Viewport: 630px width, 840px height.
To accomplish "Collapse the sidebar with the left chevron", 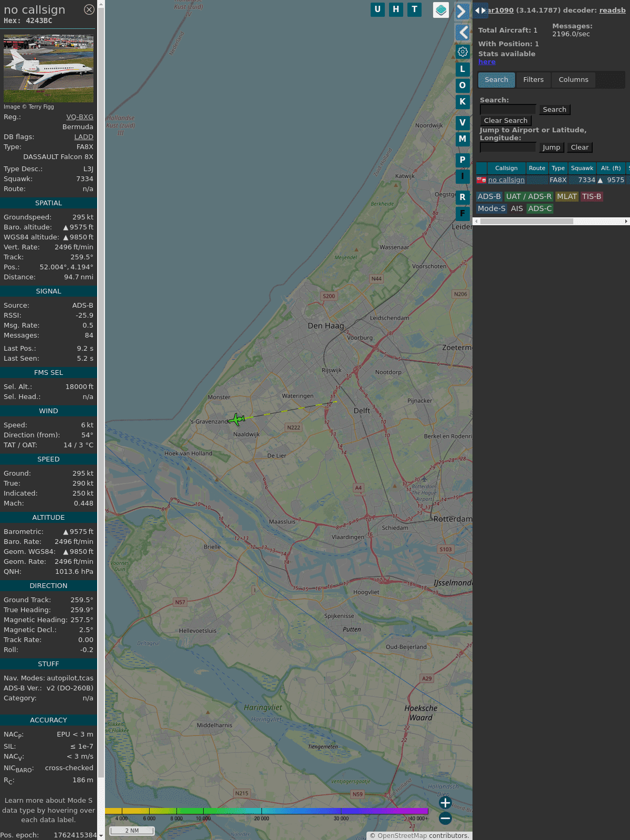I will pyautogui.click(x=463, y=33).
